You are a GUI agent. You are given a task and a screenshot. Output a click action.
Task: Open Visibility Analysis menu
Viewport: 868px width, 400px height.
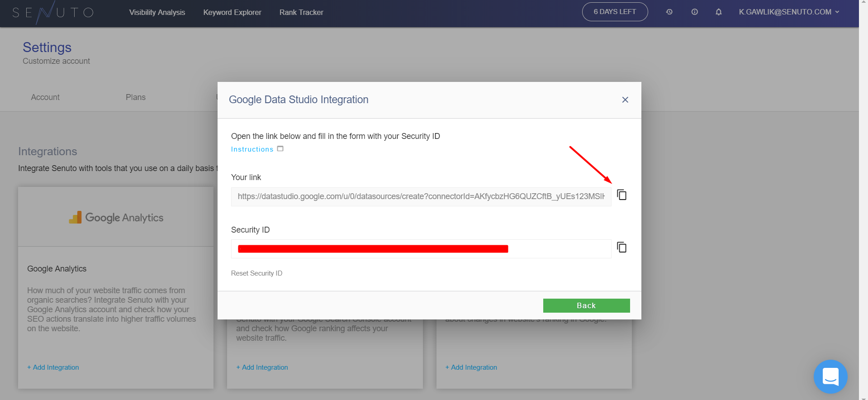coord(157,12)
